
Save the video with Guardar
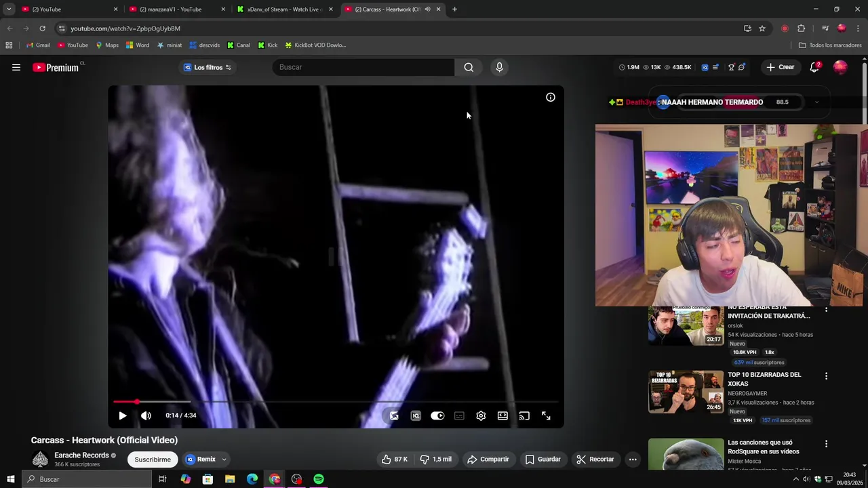pos(543,460)
